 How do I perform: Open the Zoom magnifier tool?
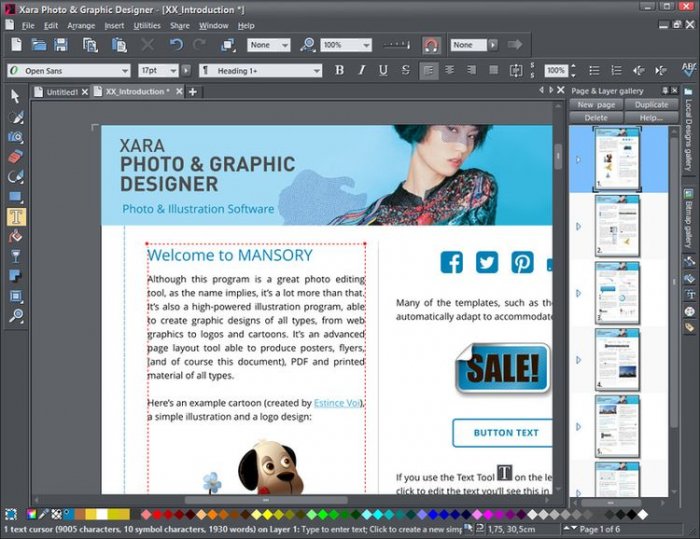[16, 316]
